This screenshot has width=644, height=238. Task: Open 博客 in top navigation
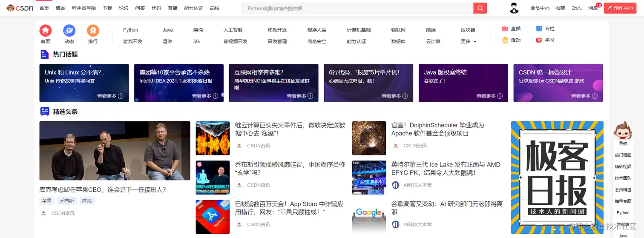pos(60,8)
